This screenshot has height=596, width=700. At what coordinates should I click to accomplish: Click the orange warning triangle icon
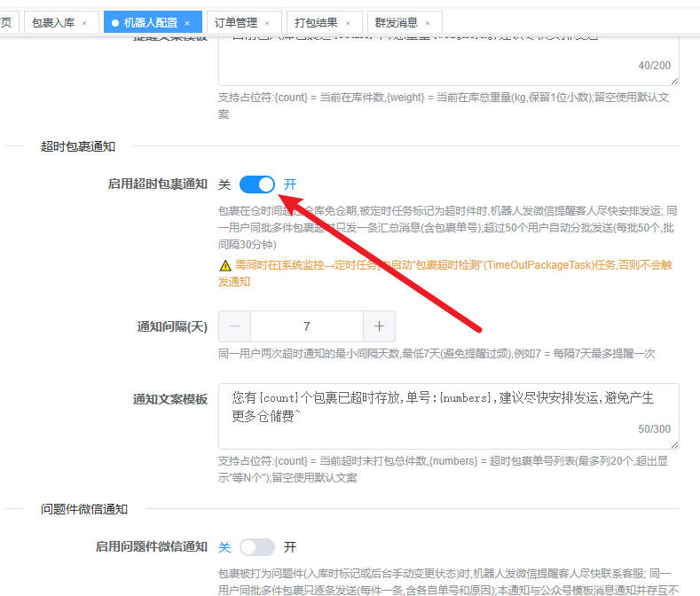(x=225, y=266)
